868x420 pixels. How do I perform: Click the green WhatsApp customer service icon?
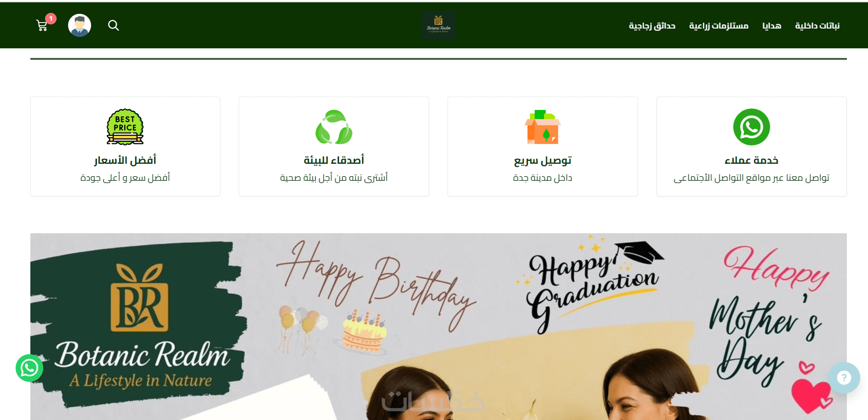[751, 127]
